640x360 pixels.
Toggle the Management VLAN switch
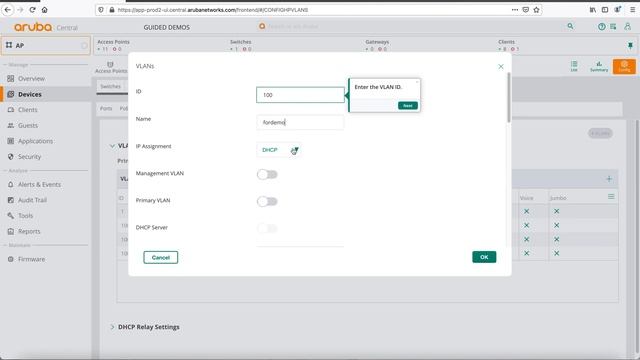(x=267, y=175)
